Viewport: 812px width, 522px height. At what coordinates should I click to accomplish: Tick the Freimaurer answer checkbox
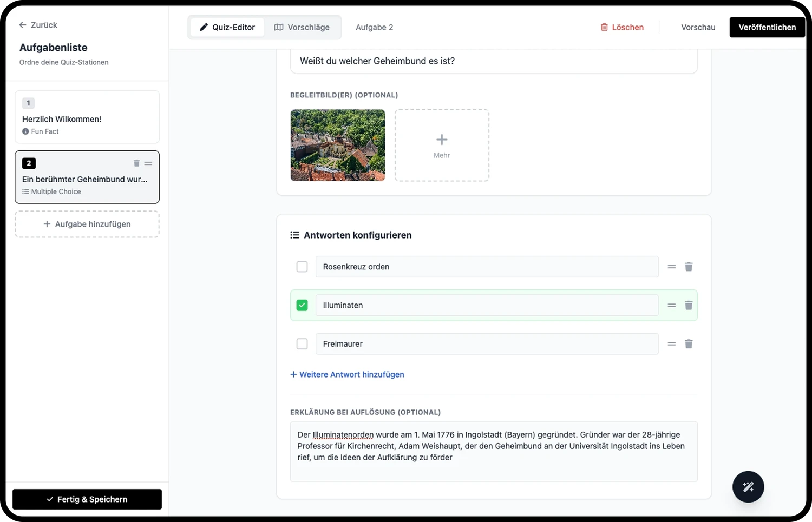click(302, 344)
